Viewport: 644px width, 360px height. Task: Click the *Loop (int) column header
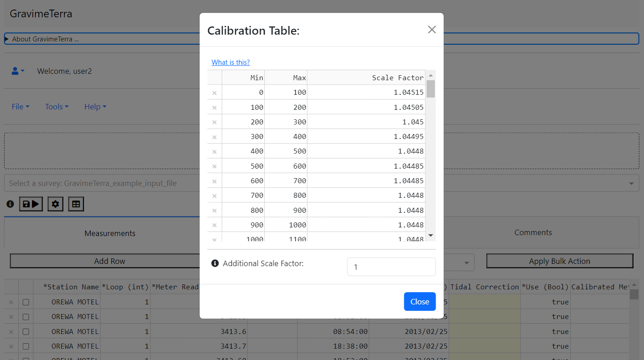pyautogui.click(x=125, y=287)
